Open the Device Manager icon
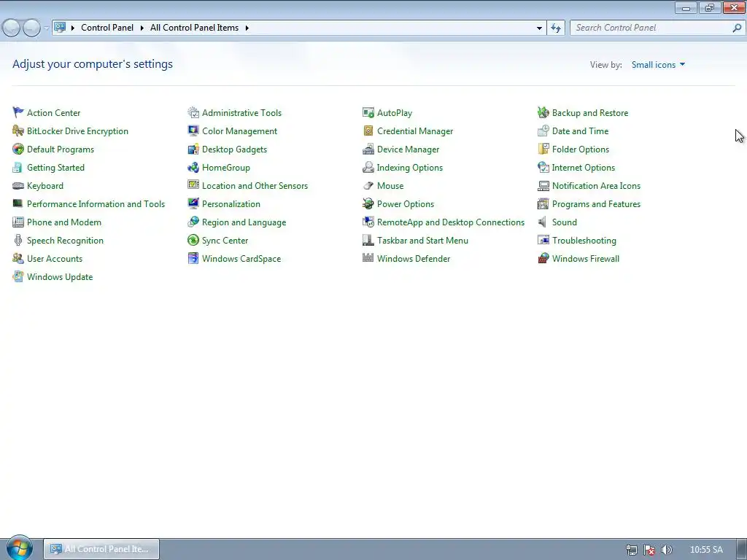The width and height of the screenshot is (747, 560). (x=368, y=149)
